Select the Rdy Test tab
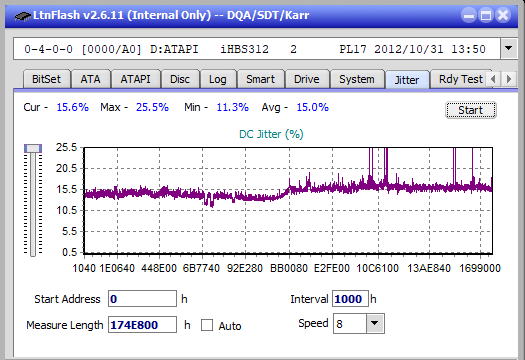This screenshot has height=360, width=525. click(461, 79)
